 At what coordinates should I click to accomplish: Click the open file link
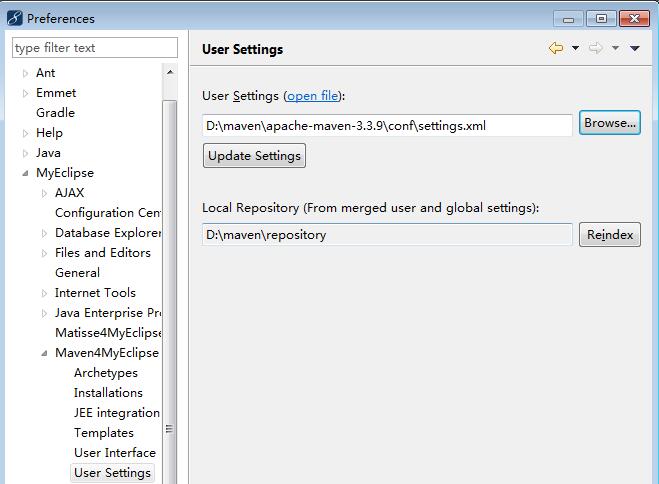click(313, 96)
